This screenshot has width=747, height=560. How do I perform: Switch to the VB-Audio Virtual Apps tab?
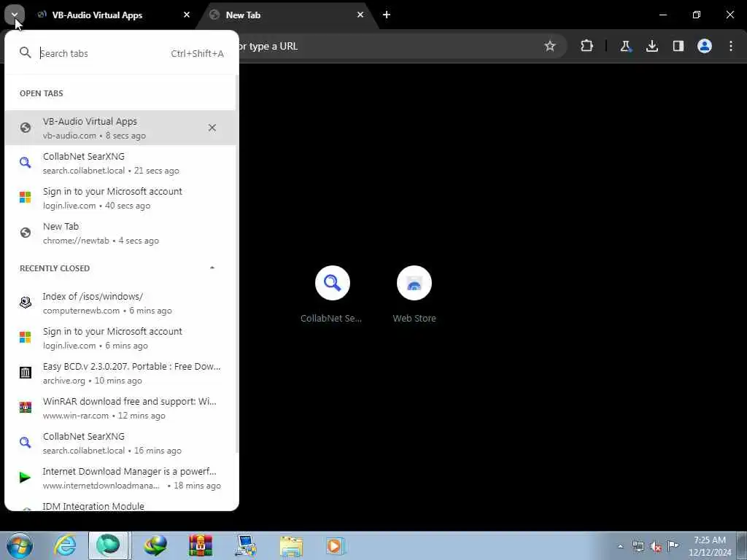[x=113, y=15]
